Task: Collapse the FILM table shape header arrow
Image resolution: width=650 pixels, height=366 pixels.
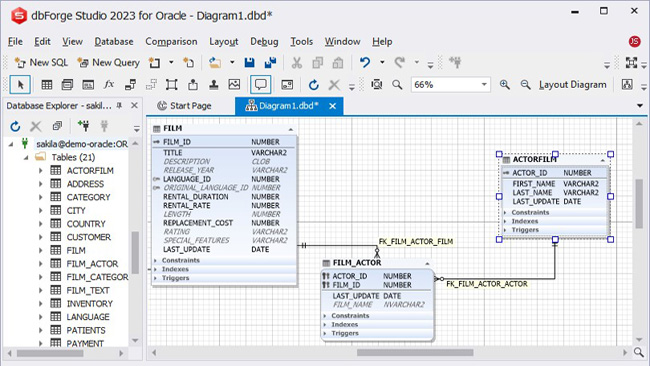Action: coord(291,129)
